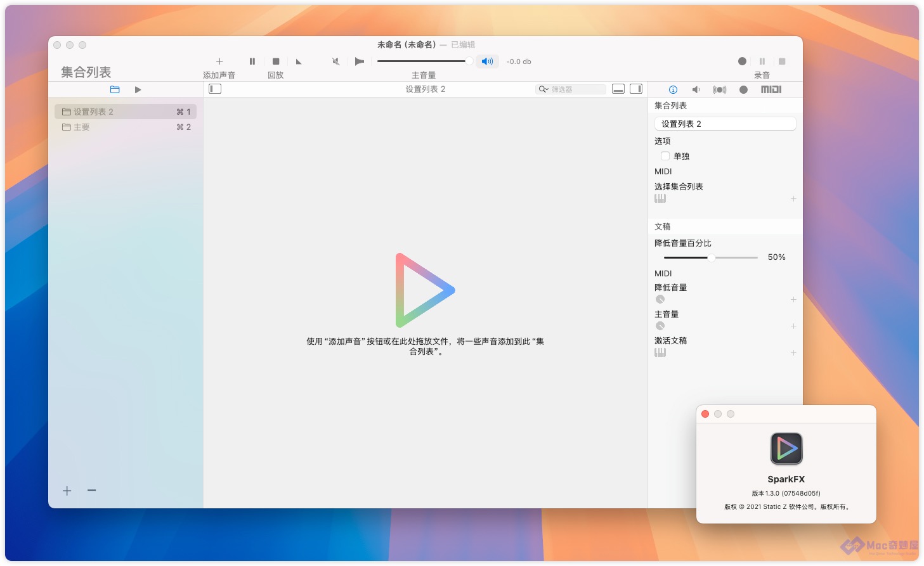The image size is (924, 566).
Task: Click the 主音量 label under the volume slider
Action: 424,75
